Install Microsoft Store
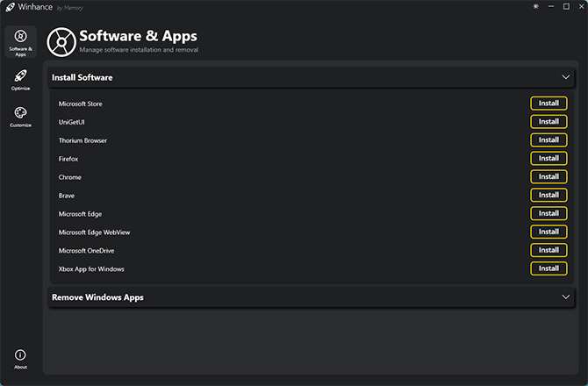The height and width of the screenshot is (386, 588). [x=549, y=103]
